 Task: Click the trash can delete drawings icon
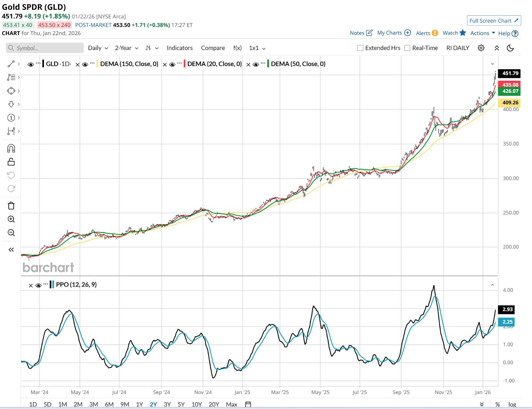[x=11, y=206]
